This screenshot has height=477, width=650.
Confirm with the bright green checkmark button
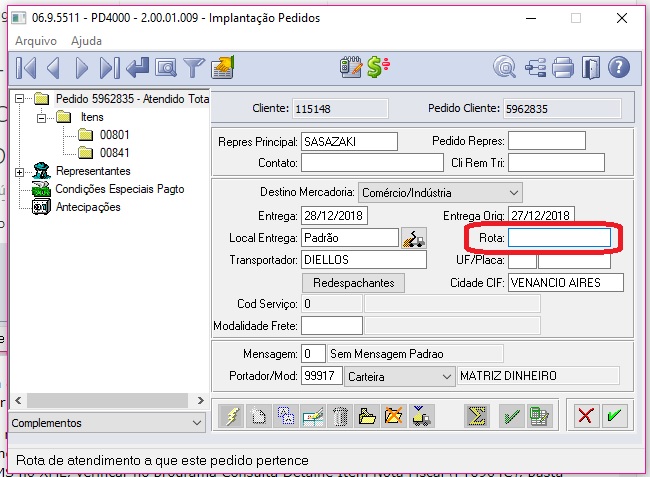(x=614, y=415)
